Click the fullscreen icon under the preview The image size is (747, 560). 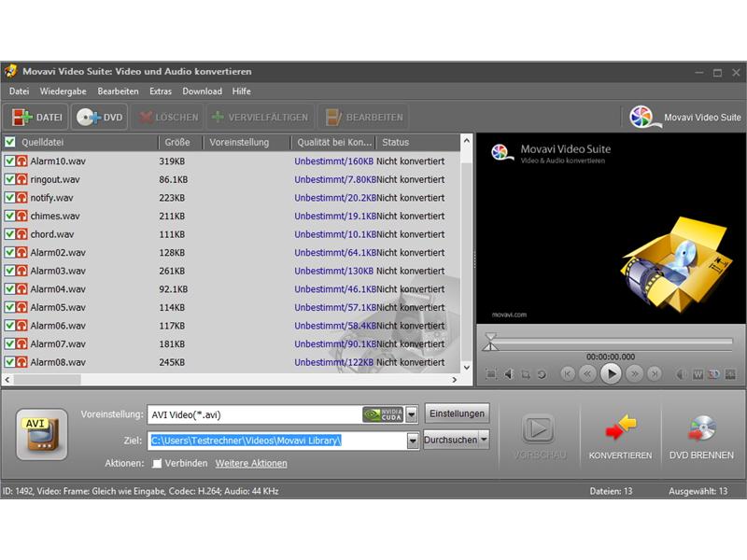pos(491,374)
